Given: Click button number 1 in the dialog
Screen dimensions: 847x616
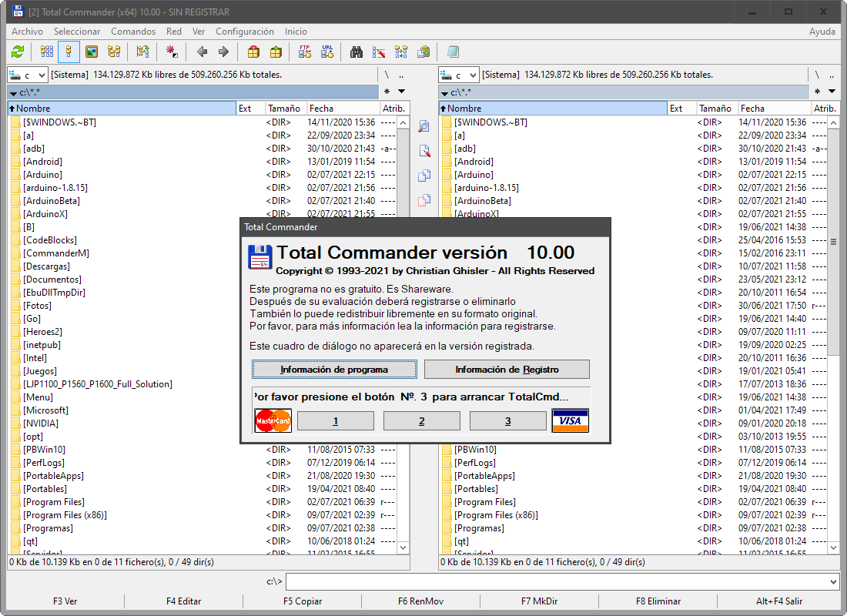Looking at the screenshot, I should click(x=336, y=421).
